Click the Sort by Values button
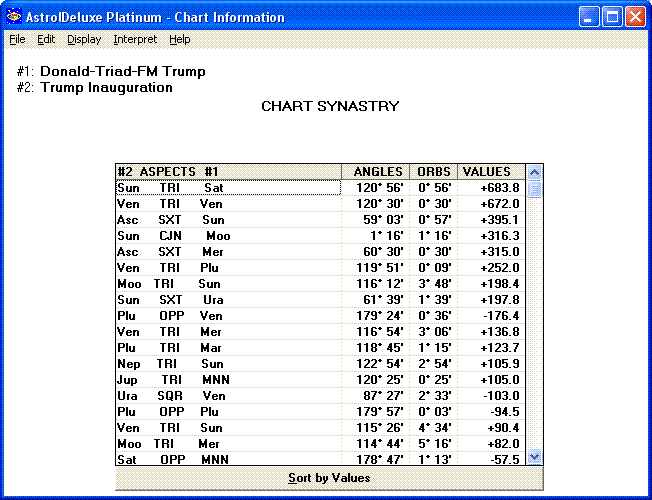The image size is (652, 500). 329,478
